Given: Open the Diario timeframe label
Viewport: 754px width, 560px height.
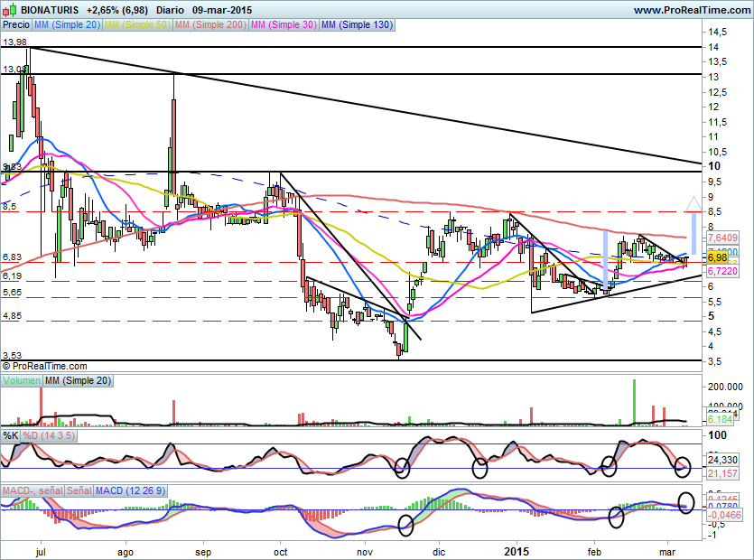Looking at the screenshot, I should pos(170,10).
